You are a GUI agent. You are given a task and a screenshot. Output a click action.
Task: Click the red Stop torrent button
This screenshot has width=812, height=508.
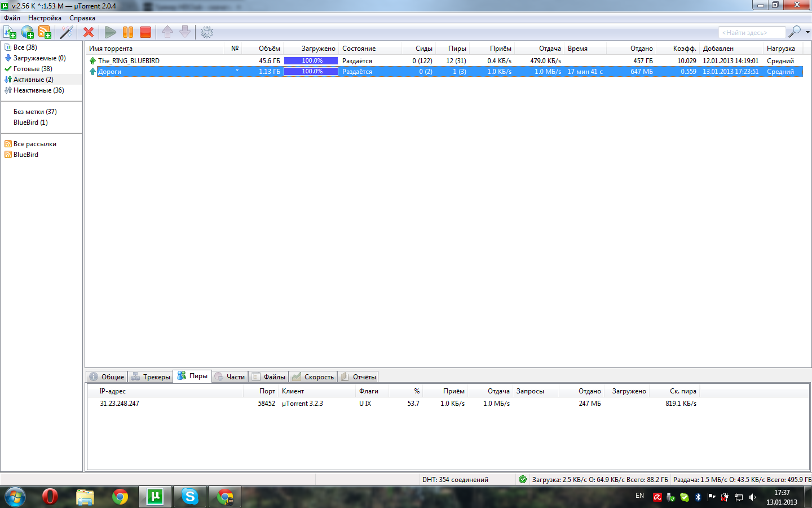click(x=145, y=32)
